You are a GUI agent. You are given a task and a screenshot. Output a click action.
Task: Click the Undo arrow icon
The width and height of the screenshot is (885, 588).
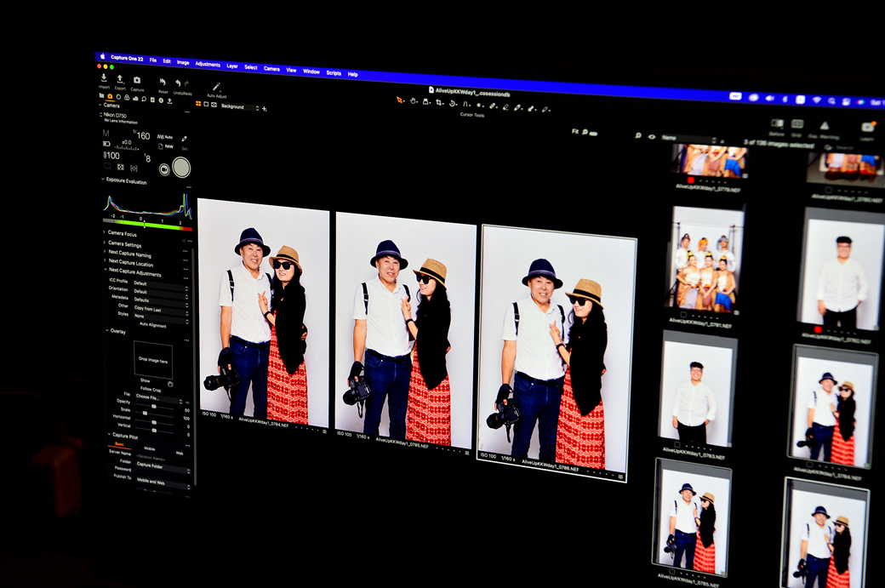tap(178, 83)
